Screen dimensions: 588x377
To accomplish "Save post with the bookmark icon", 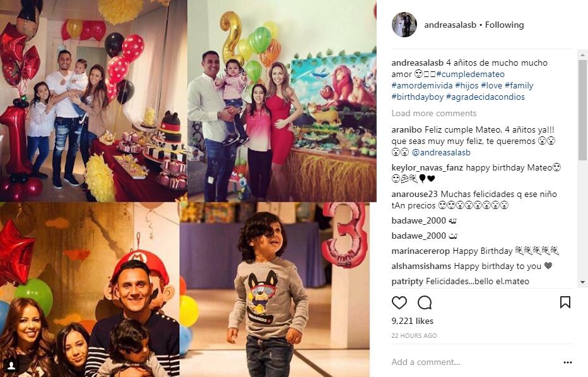I will pos(565,302).
